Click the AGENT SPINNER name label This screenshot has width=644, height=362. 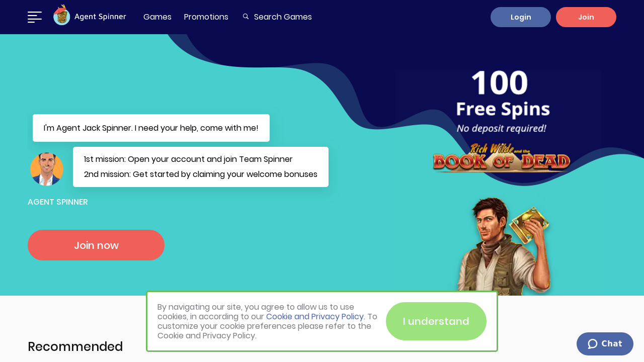pos(58,202)
